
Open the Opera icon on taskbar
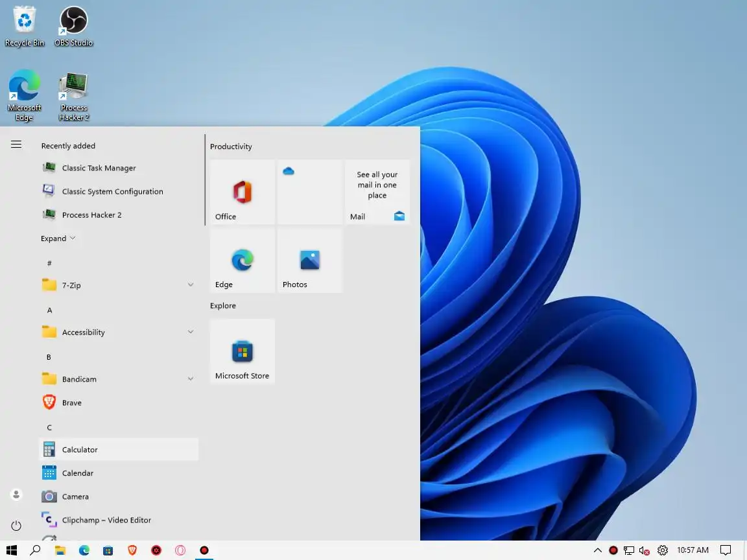pyautogui.click(x=180, y=550)
